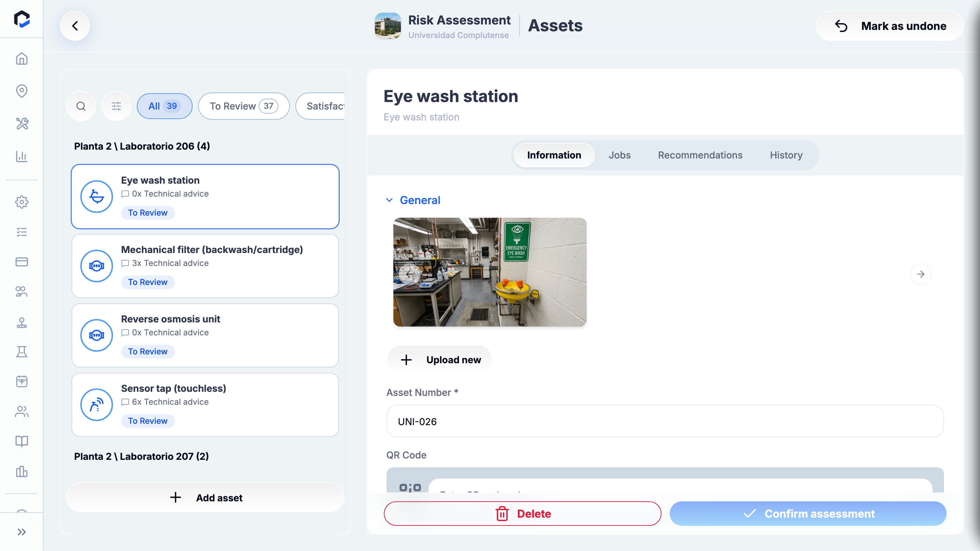The width and height of the screenshot is (980, 551).
Task: Select the Mechanical filter (backwash/cartridge) card
Action: [205, 266]
